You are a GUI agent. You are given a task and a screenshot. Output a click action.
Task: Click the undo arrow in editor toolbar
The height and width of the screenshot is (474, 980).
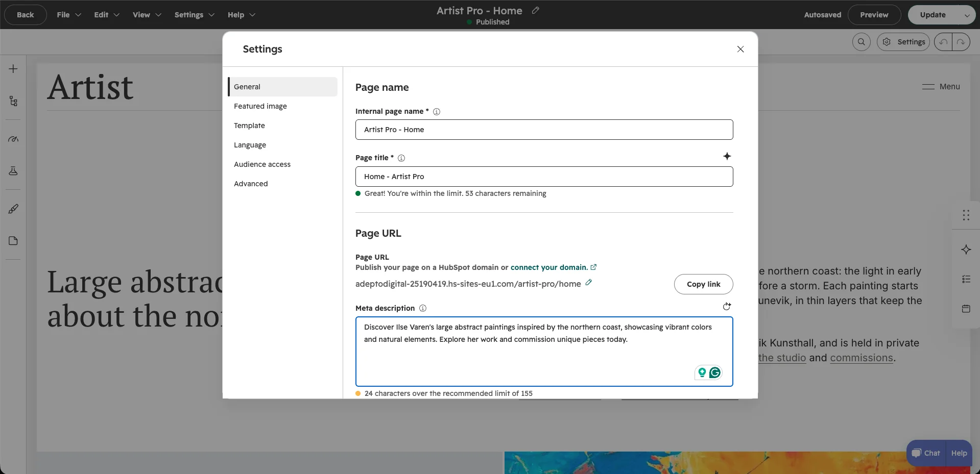point(943,42)
